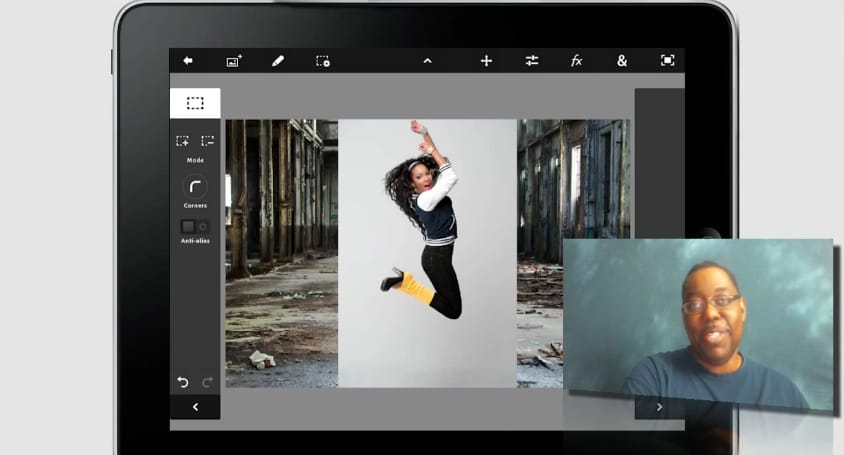
Task: Tap the right warehouse background image
Action: [573, 179]
